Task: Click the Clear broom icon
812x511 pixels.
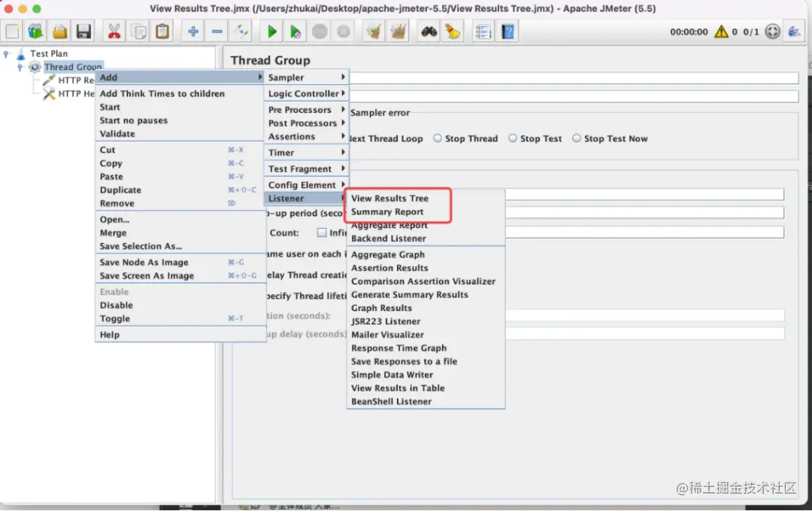Action: point(374,32)
